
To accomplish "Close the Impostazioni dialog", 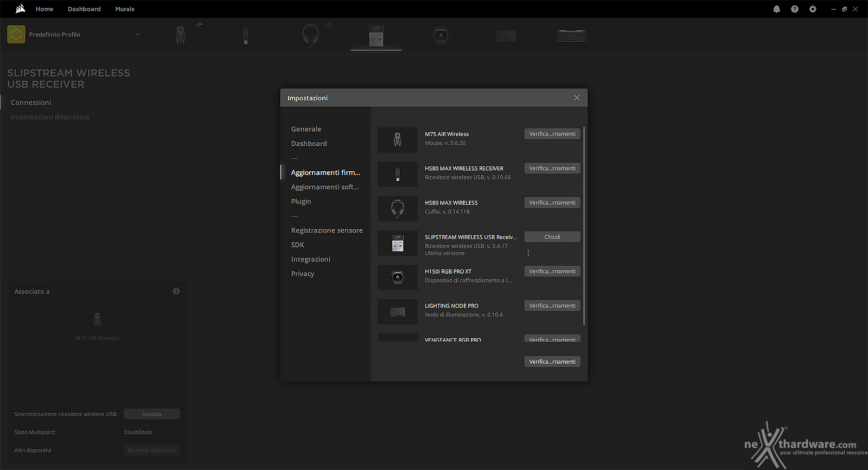I will pos(577,98).
